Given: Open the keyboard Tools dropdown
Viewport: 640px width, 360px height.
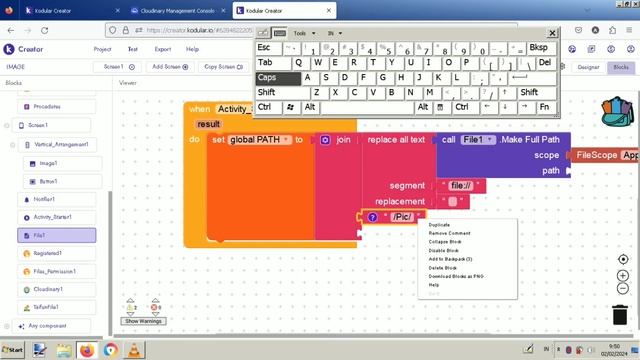Looking at the screenshot, I should (304, 33).
